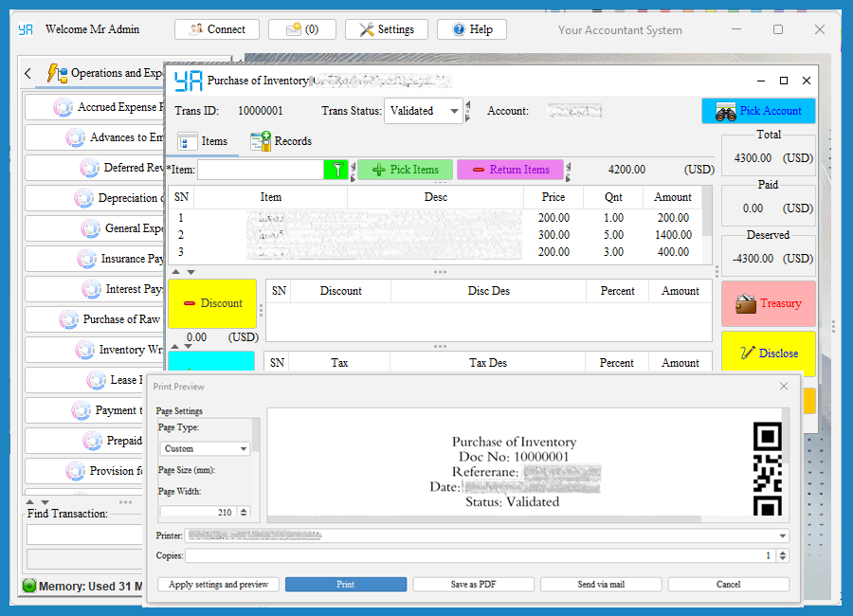Open the Page Type Custom dropdown
Image resolution: width=853 pixels, height=616 pixels.
[205, 449]
